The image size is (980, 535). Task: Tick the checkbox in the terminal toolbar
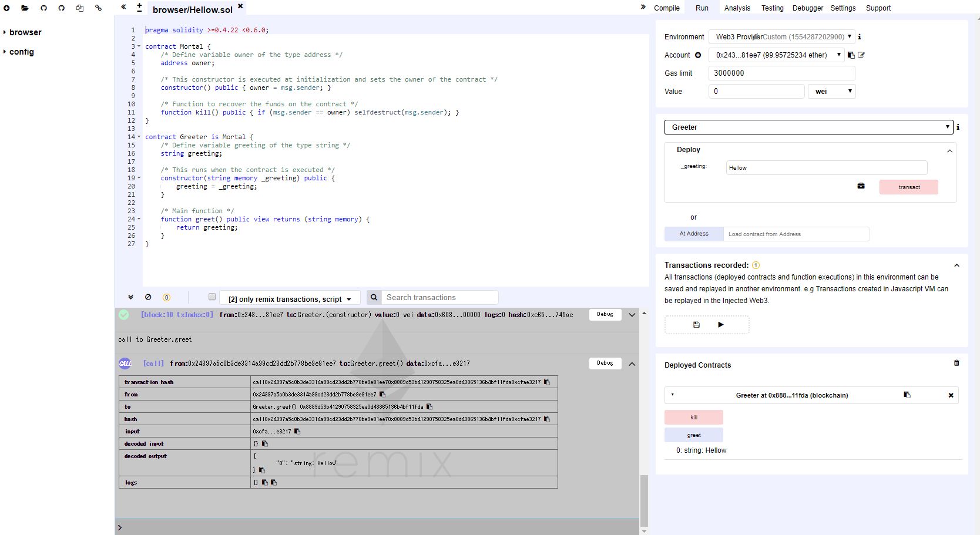tap(212, 297)
